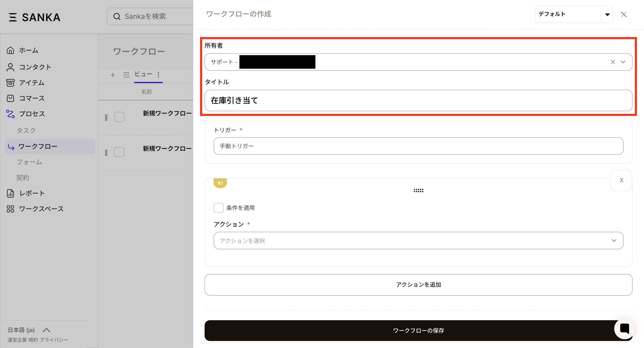Enable the 条件を適用 checkbox
The width and height of the screenshot is (644, 348).
click(x=218, y=208)
